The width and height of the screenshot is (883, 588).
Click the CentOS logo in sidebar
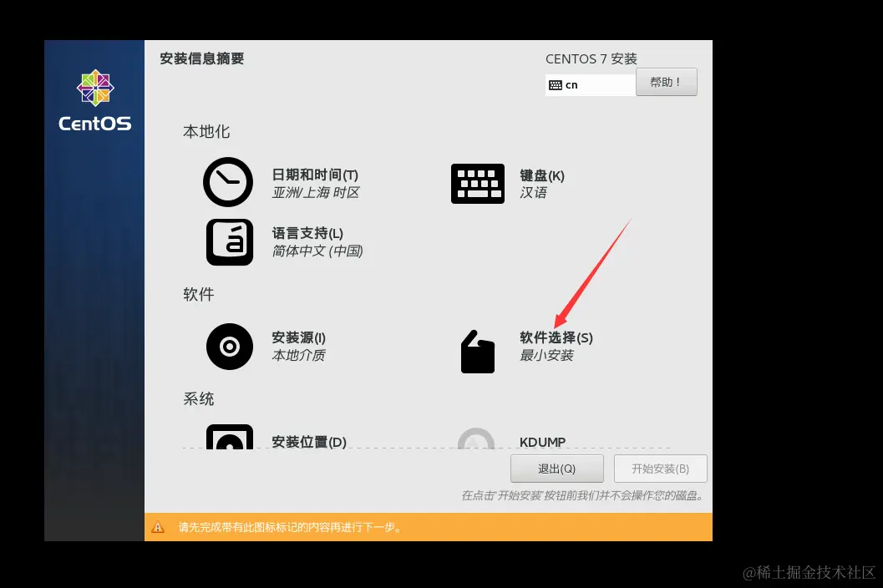(95, 100)
